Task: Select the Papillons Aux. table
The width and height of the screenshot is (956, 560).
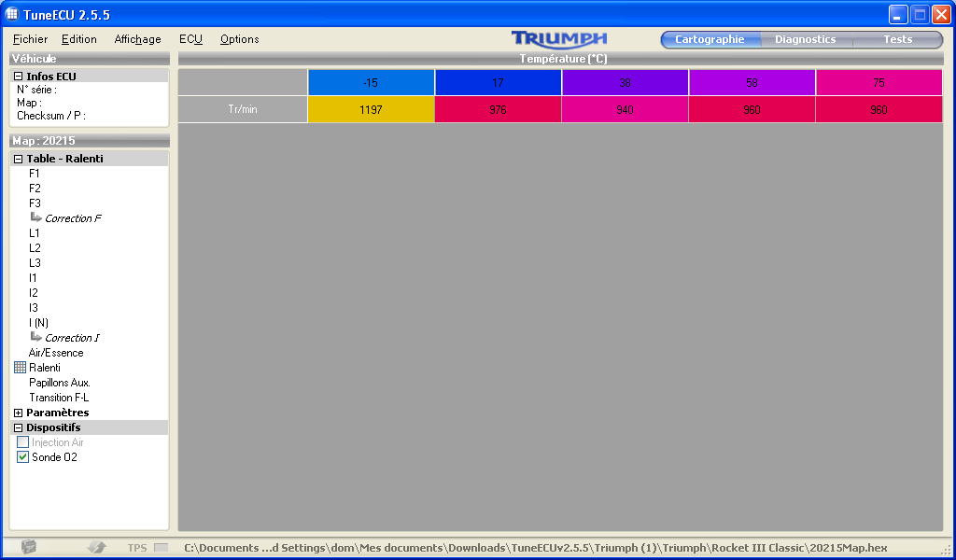Action: (x=60, y=383)
